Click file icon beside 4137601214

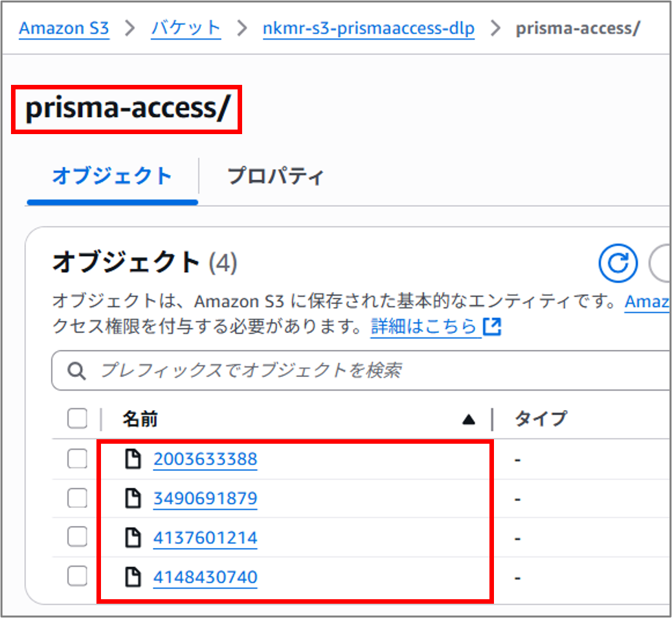pos(133,538)
